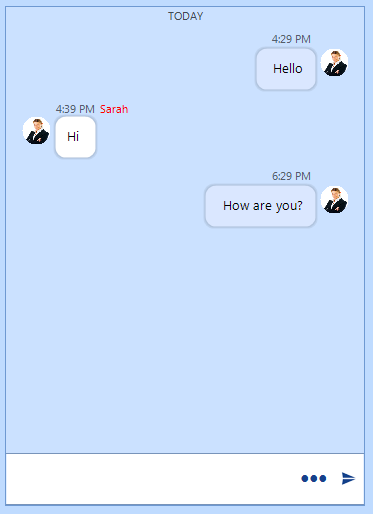Click the 6:29 PM timestamp
This screenshot has width=373, height=514.
(291, 176)
